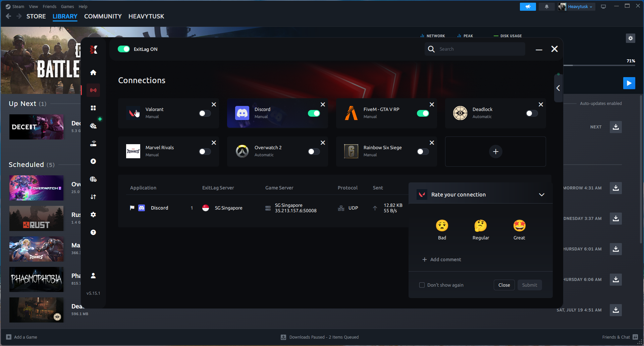Download the Rust scheduled update
The width and height of the screenshot is (644, 346).
pyautogui.click(x=616, y=219)
